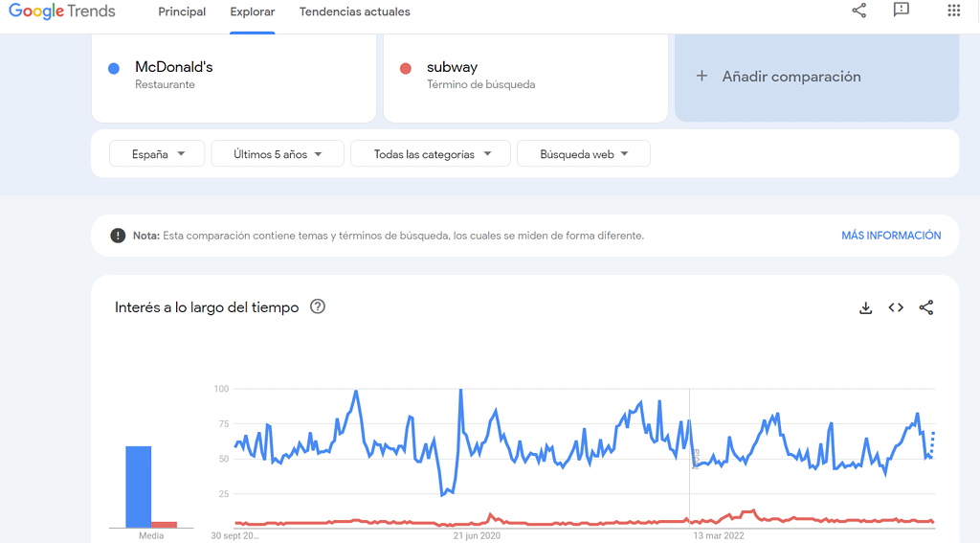Click the 100 y-axis value
This screenshot has width=980, height=543.
[221, 389]
